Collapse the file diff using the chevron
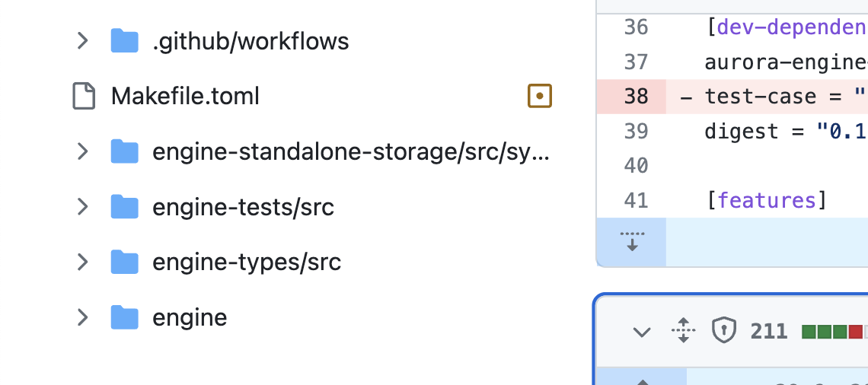Image resolution: width=868 pixels, height=385 pixels. (642, 332)
